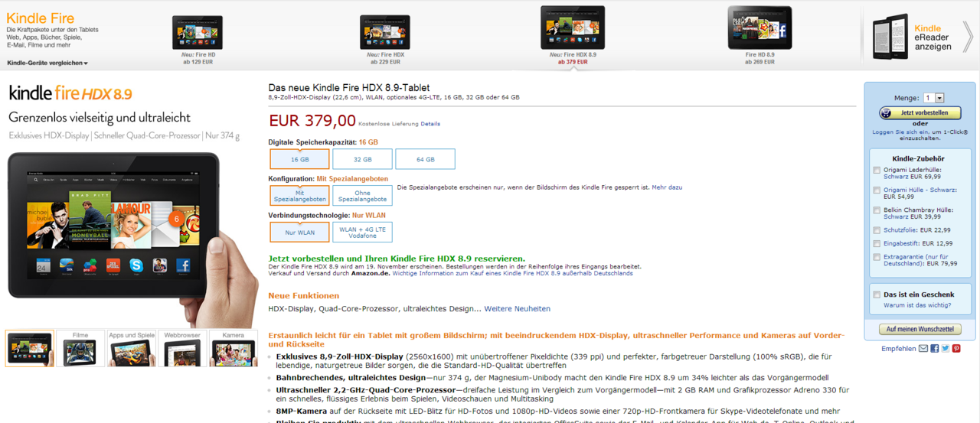Viewport: 980px width, 423px height.
Task: Check the Extragarantie EUR 79,99 box
Action: click(x=877, y=258)
